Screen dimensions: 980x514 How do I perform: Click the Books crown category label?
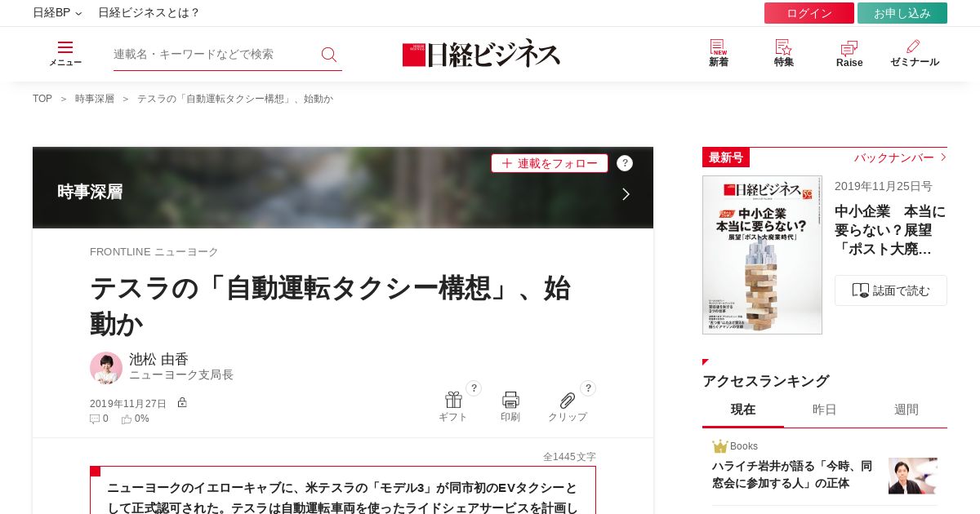735,446
